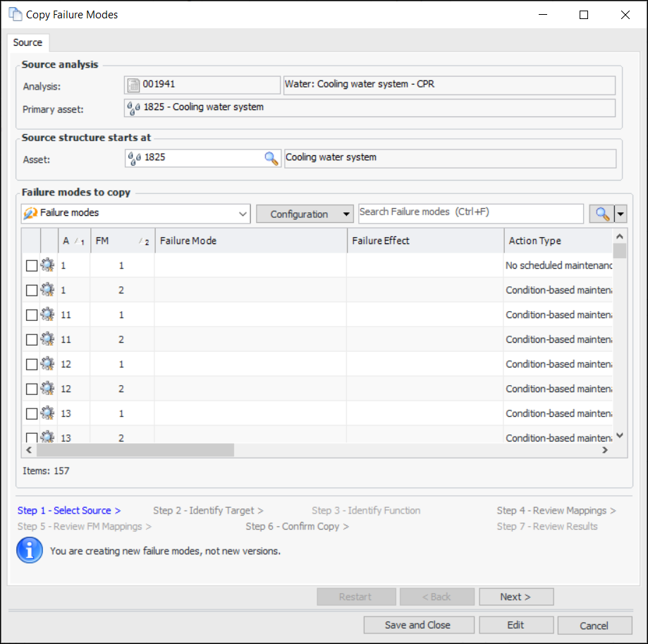This screenshot has width=648, height=644.
Task: Click the Failure Mode column header
Action: (x=250, y=241)
